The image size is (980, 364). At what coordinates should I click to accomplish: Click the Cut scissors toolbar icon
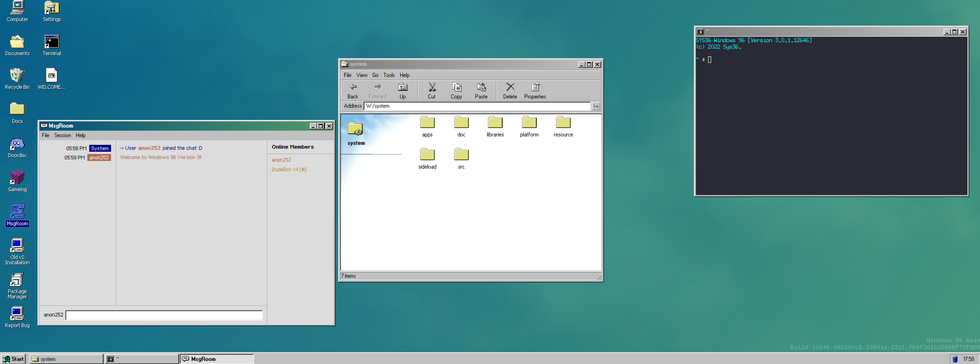432,91
